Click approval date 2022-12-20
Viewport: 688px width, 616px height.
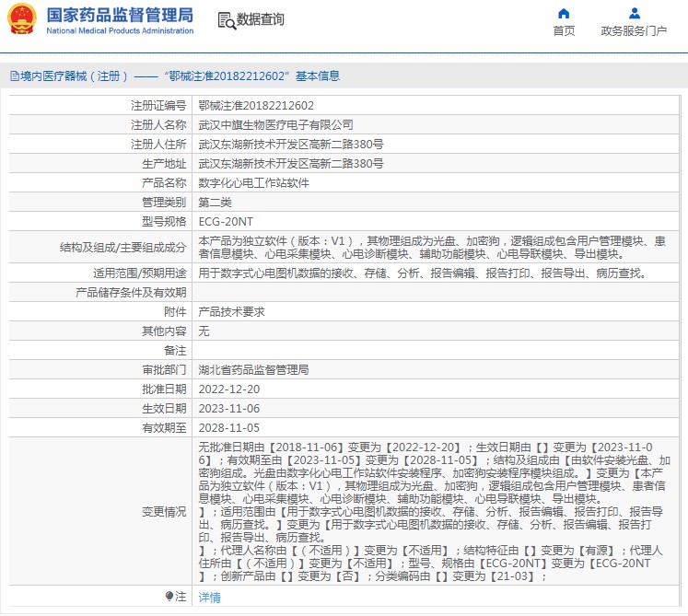coord(229,389)
